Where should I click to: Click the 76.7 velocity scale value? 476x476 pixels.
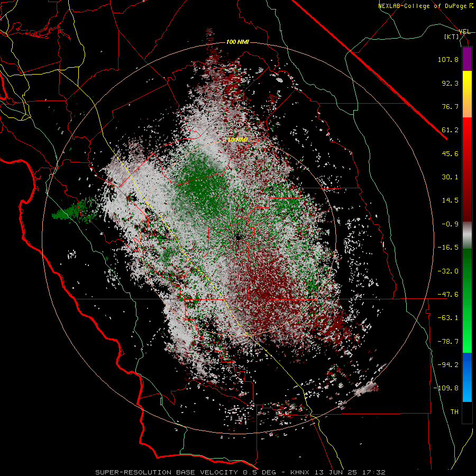point(450,106)
